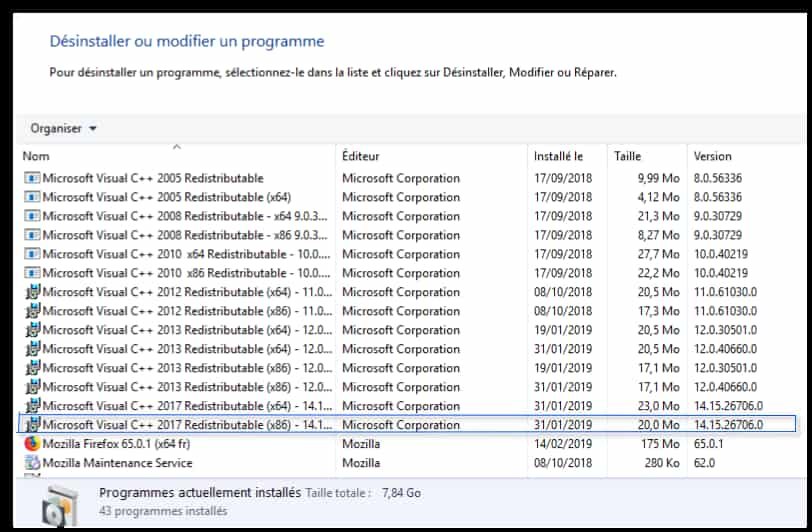Click the icon of Visual C++ 2010 x64 Redistributable

pyautogui.click(x=32, y=254)
